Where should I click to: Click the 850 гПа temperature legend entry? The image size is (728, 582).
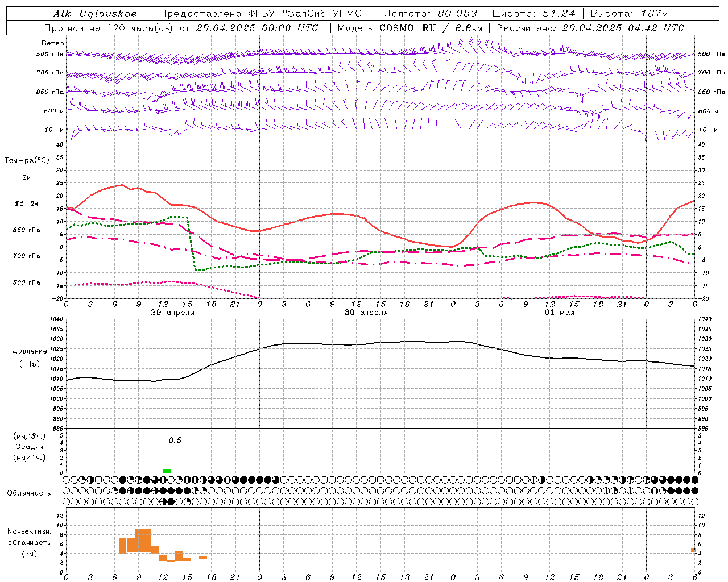click(x=27, y=230)
